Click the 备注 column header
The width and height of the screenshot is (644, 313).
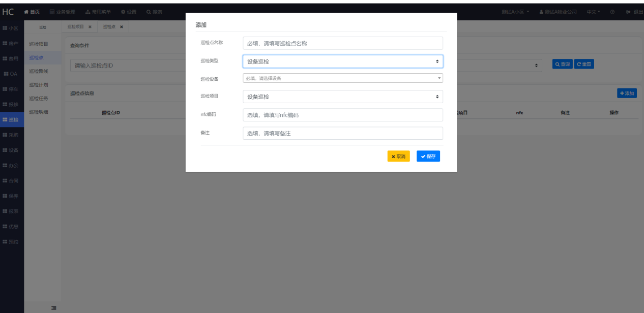point(565,112)
